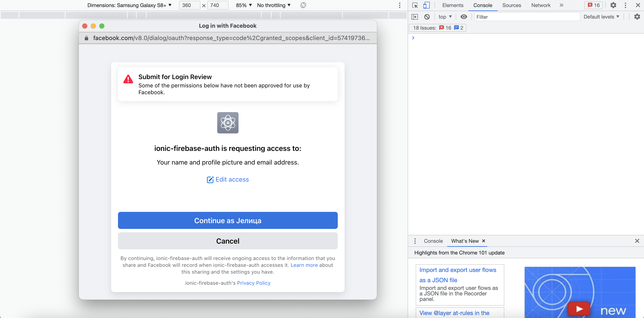
Task: Open drawer three-dot menu beside Console
Action: pos(415,241)
